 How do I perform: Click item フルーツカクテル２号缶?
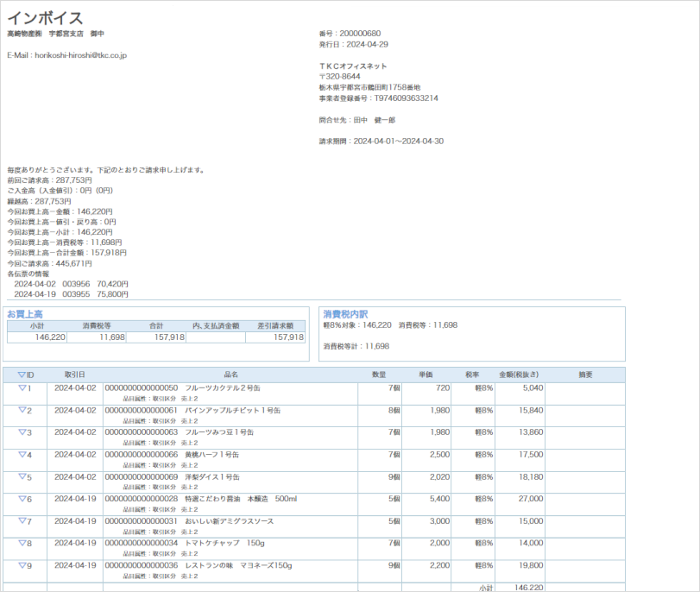tap(223, 388)
